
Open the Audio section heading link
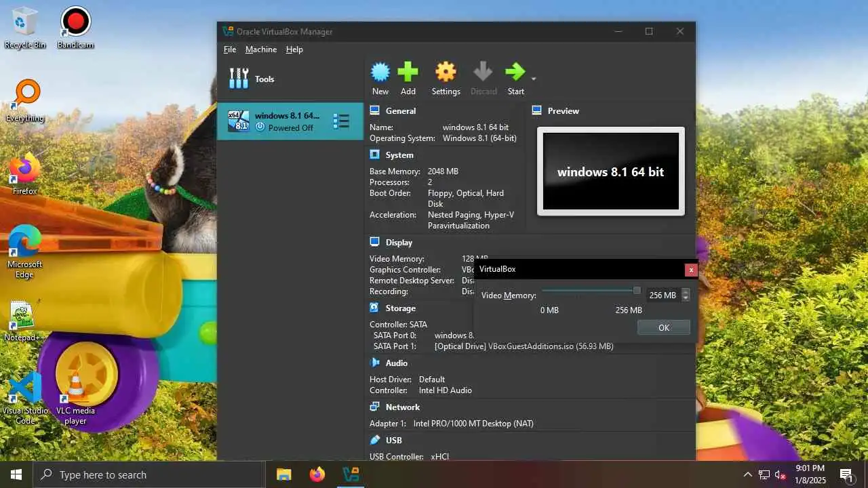(397, 363)
